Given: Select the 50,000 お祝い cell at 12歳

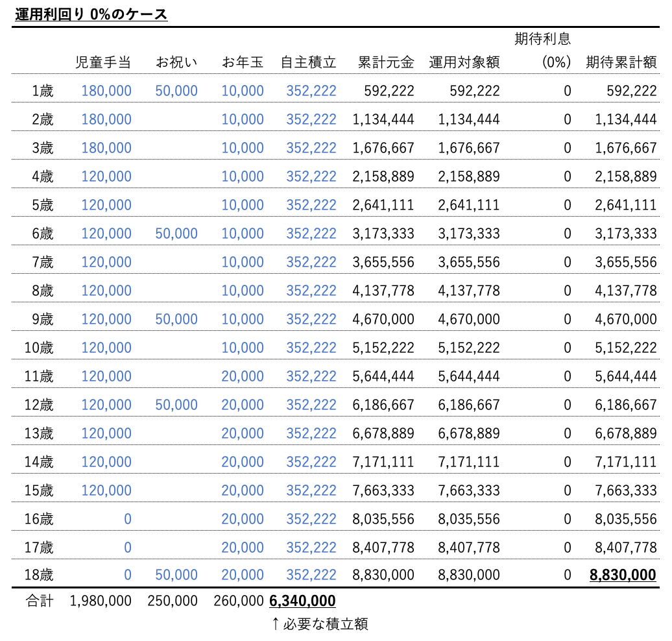Looking at the screenshot, I should 175,405.
